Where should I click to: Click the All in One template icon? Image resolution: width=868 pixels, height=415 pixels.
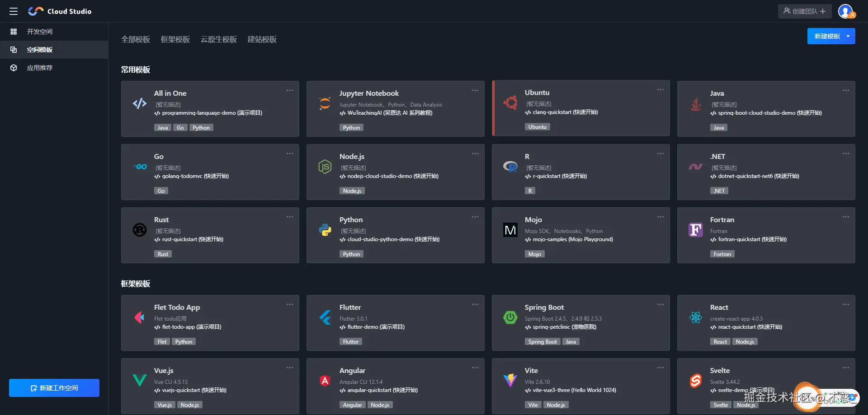pyautogui.click(x=140, y=103)
